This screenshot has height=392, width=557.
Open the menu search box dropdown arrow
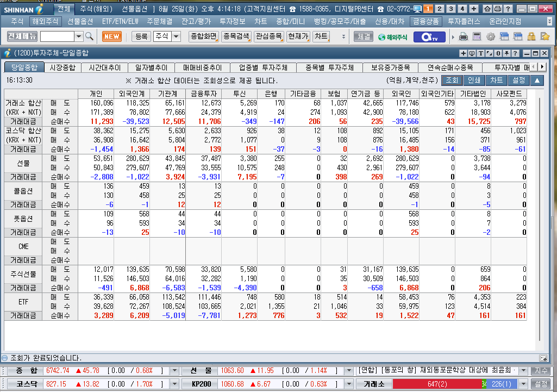79,36
